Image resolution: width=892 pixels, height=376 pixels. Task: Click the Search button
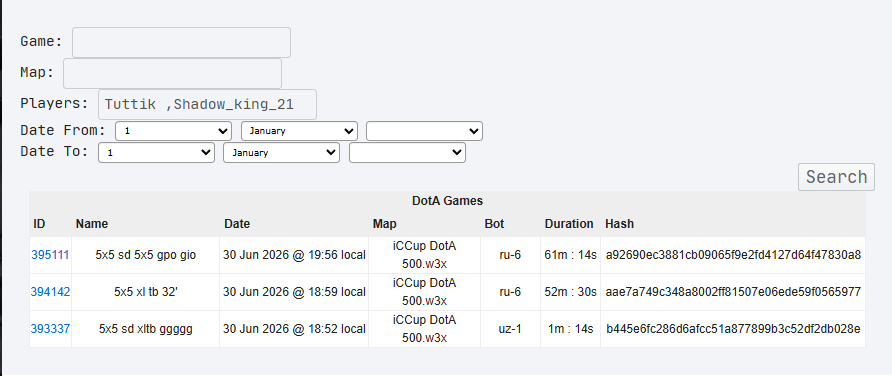(836, 177)
